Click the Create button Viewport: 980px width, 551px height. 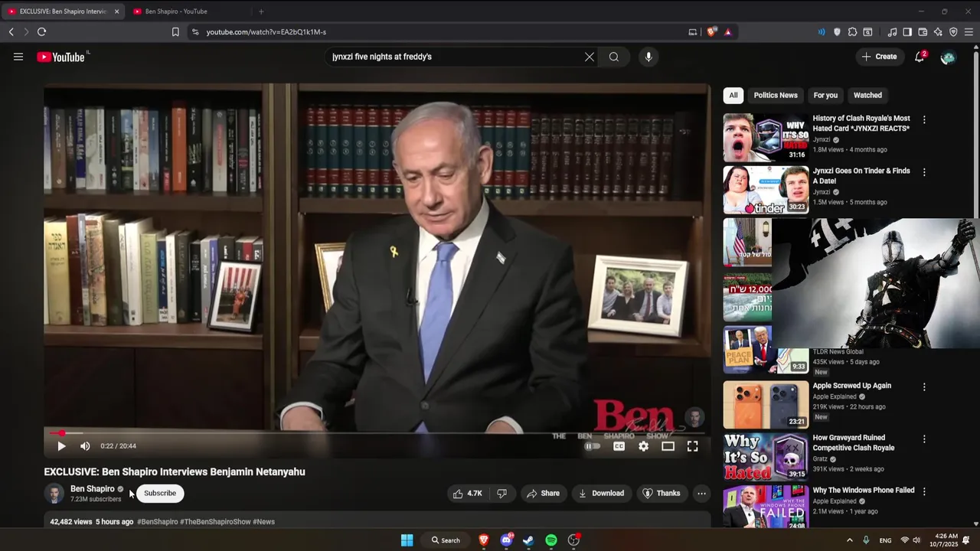pyautogui.click(x=879, y=57)
